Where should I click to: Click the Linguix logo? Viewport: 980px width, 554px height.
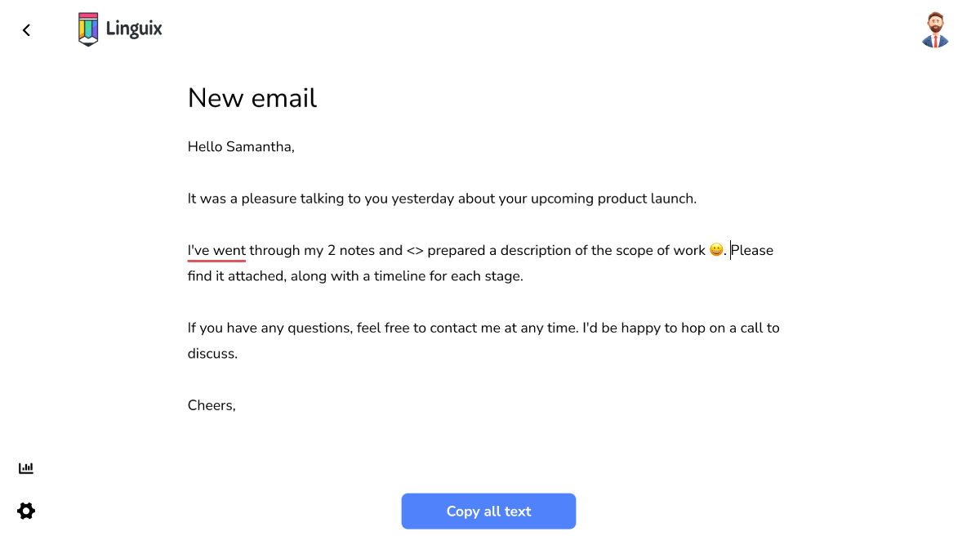pos(88,29)
